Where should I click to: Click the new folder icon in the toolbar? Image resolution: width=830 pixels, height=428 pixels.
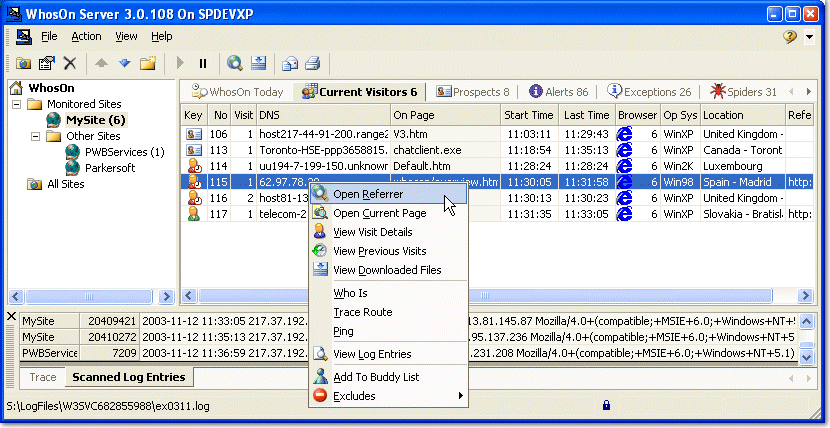point(148,63)
